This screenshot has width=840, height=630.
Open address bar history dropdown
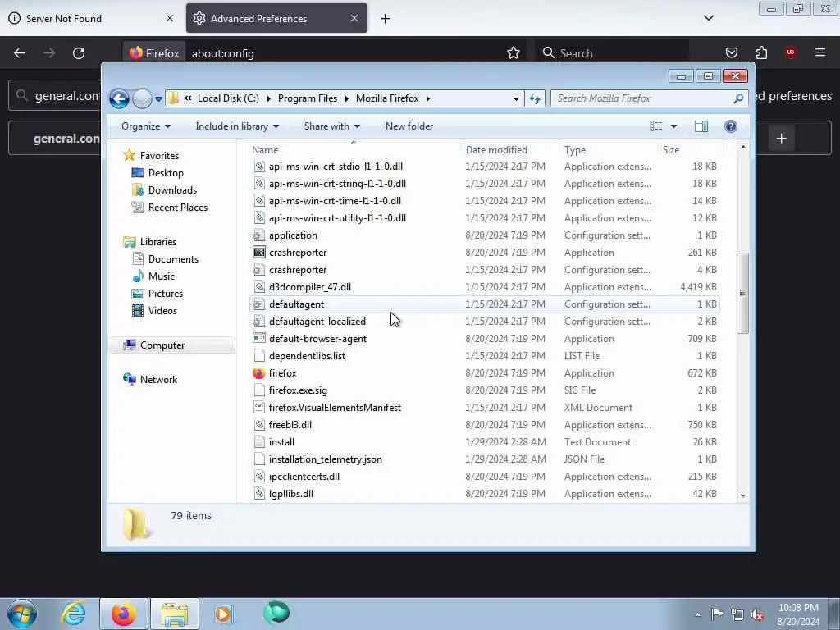(516, 98)
